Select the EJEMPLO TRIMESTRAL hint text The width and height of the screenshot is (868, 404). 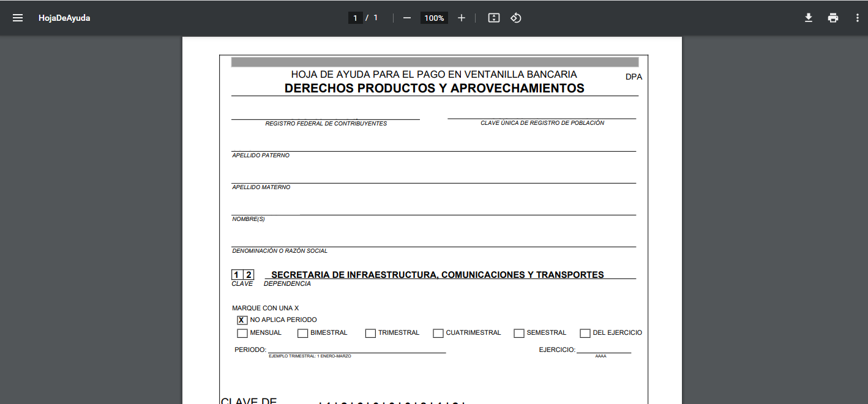[310, 356]
